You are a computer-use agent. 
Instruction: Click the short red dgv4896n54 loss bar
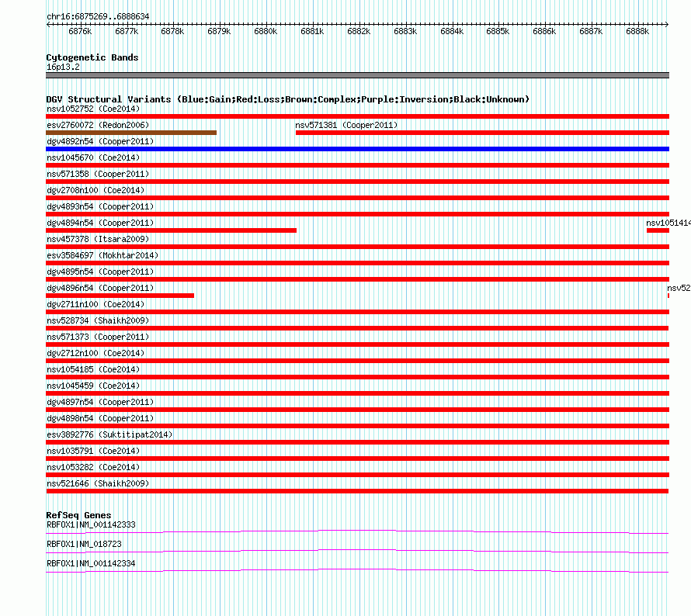(120, 296)
